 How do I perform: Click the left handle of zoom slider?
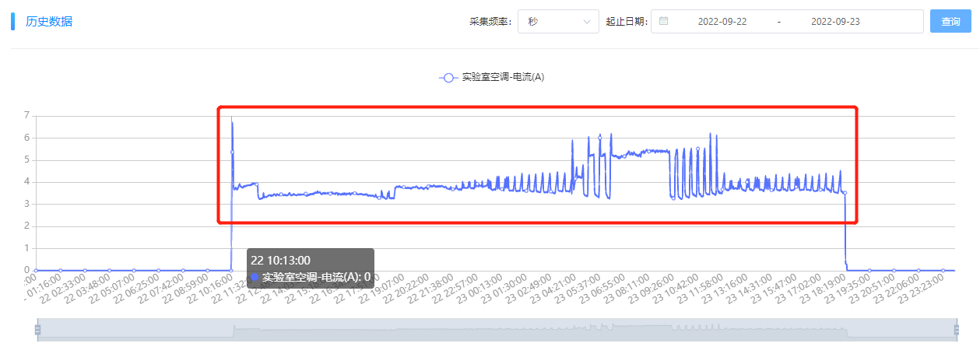coord(37,331)
